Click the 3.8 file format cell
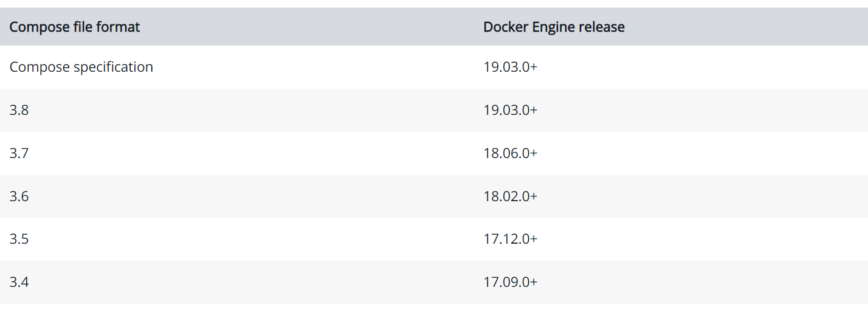The height and width of the screenshot is (313, 868). pos(19,110)
